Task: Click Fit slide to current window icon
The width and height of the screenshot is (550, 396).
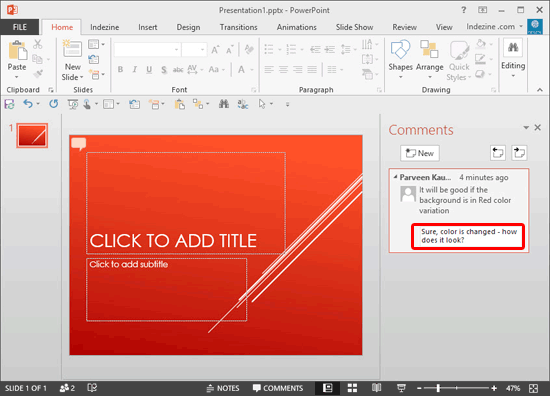Action: pyautogui.click(x=534, y=388)
